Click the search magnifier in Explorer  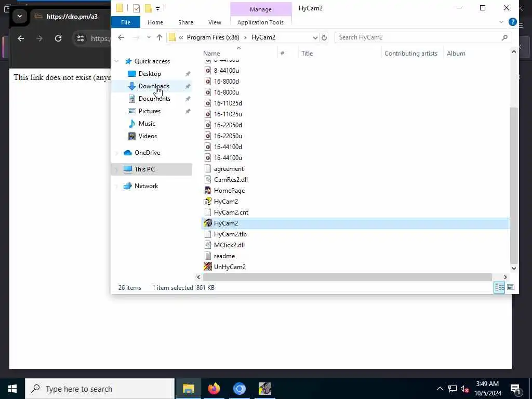point(504,37)
